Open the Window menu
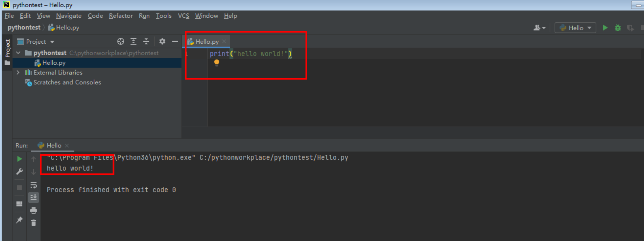The image size is (644, 241). point(206,16)
